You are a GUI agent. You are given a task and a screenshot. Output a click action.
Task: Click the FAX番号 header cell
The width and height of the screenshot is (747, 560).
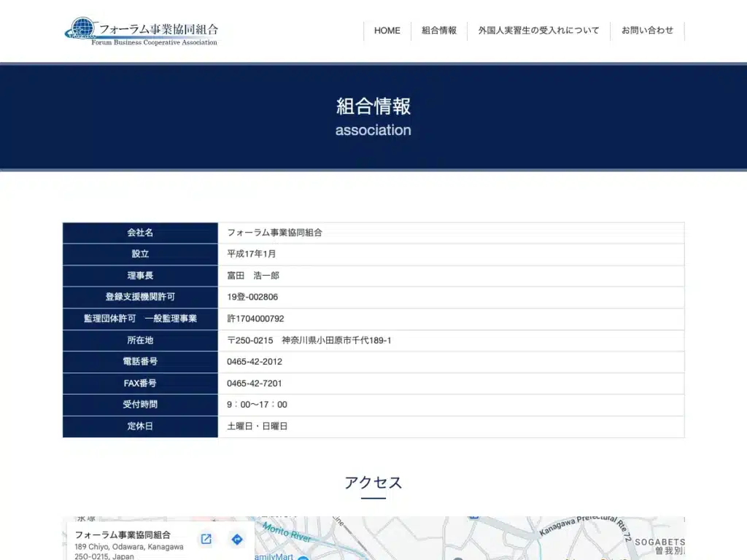pos(140,384)
